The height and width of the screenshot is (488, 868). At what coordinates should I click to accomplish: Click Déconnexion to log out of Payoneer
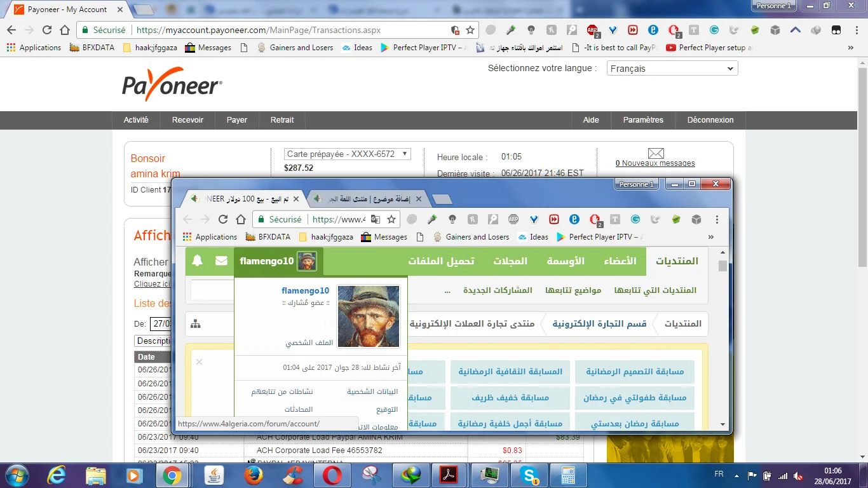click(x=710, y=120)
